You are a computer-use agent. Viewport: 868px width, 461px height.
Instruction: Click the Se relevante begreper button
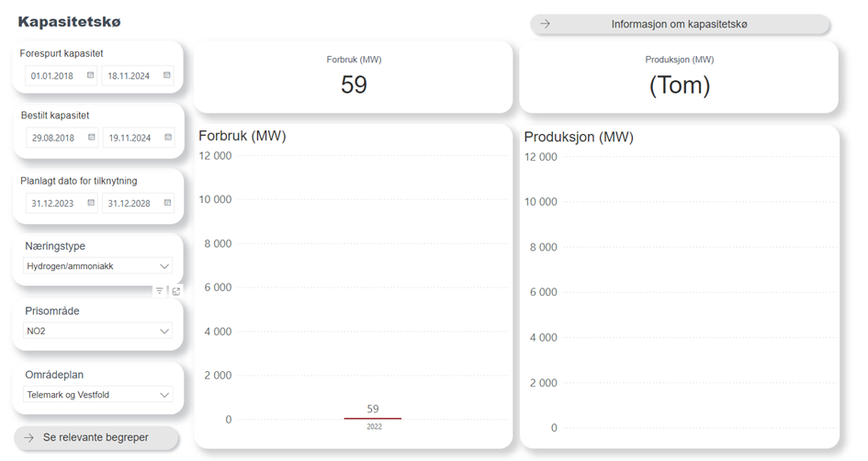[x=96, y=438]
